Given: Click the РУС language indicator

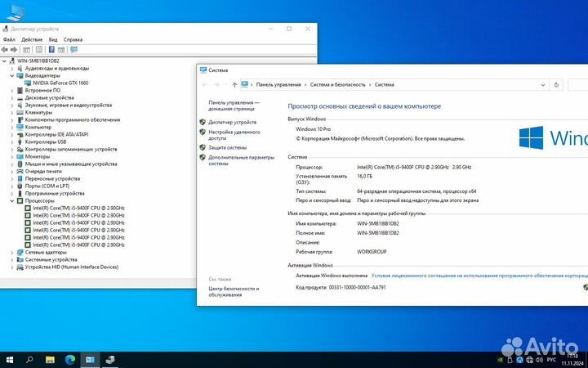Looking at the screenshot, I should 551,360.
